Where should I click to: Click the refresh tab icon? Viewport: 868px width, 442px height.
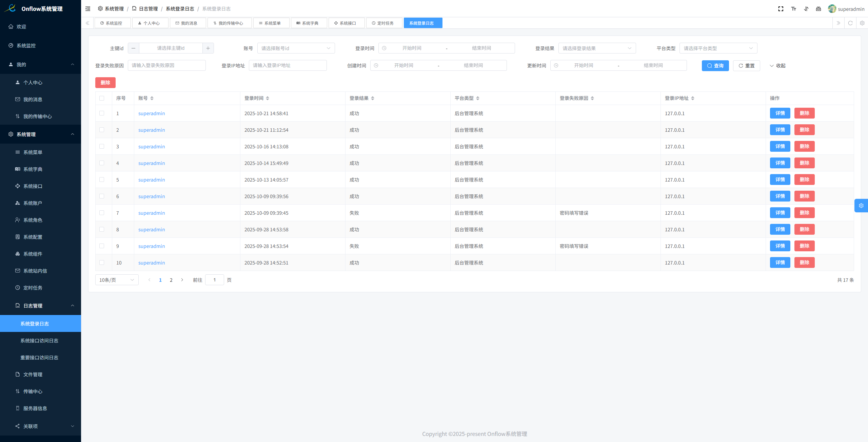coord(850,23)
